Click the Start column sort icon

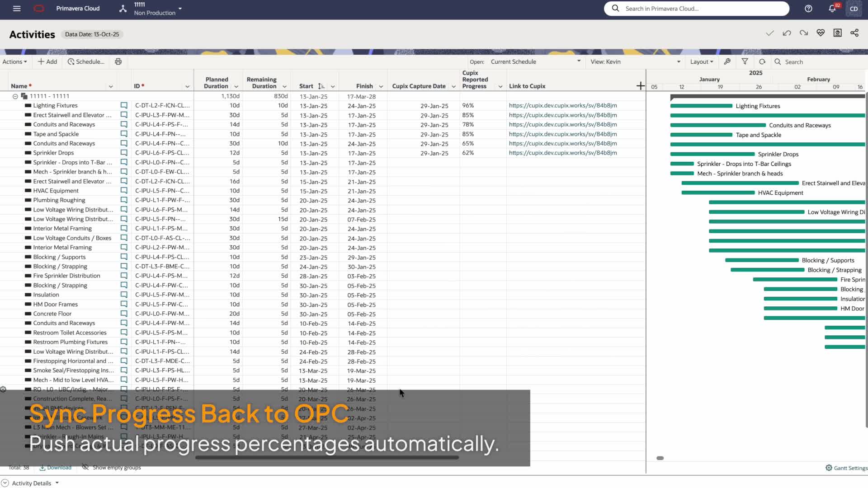pyautogui.click(x=321, y=86)
